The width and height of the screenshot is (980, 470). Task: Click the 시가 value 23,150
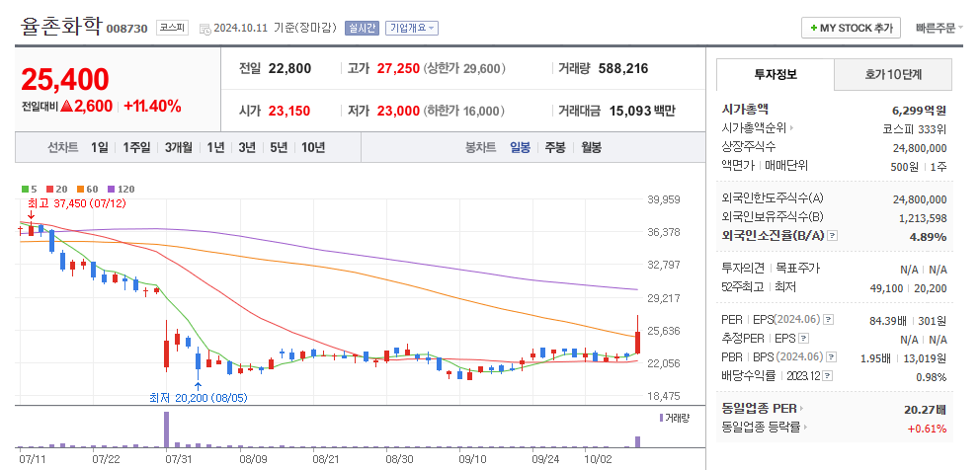pyautogui.click(x=289, y=112)
